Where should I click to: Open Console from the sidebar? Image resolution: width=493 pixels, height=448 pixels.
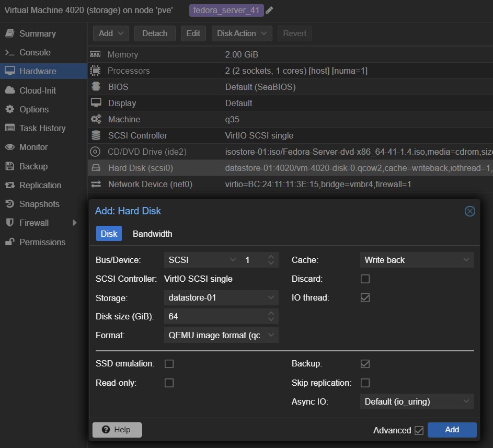35,52
